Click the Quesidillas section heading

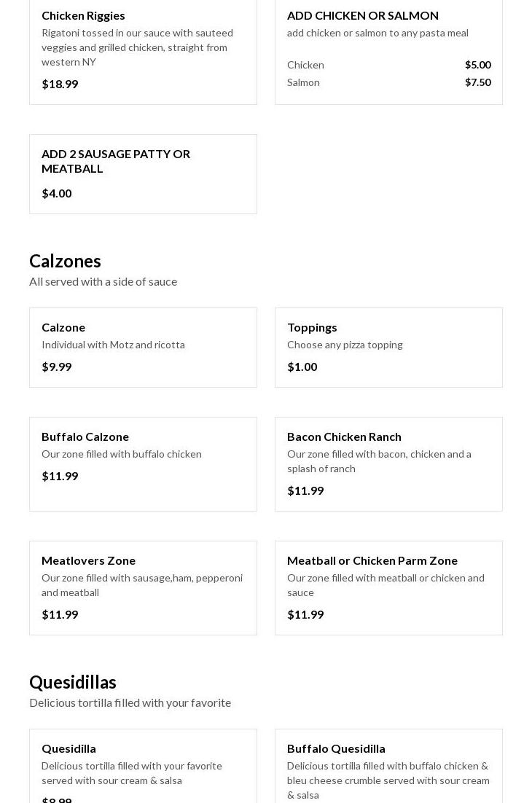[x=73, y=682]
